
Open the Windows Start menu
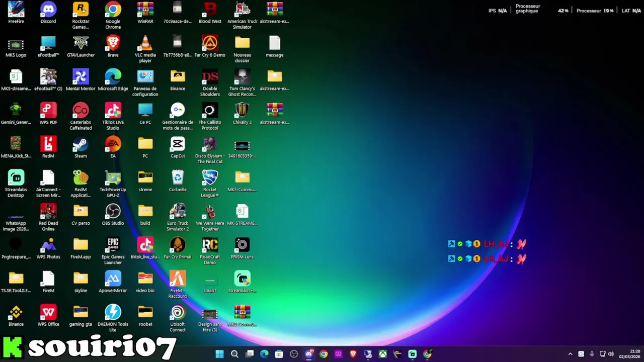point(220,354)
